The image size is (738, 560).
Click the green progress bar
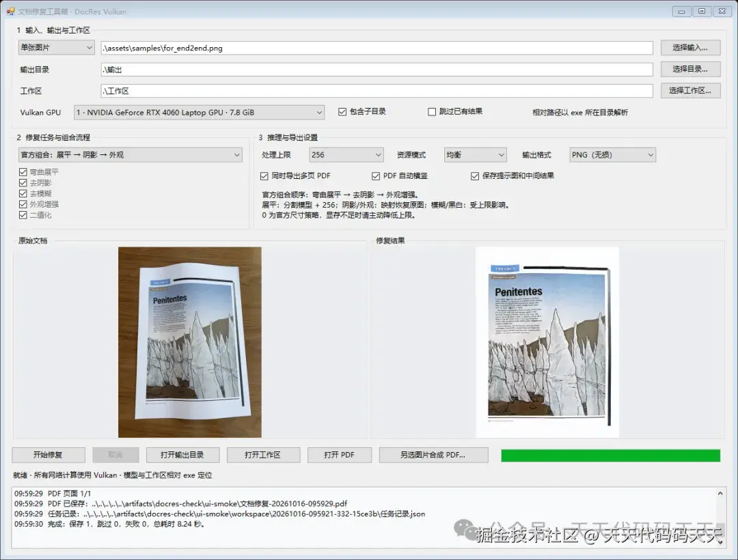610,456
